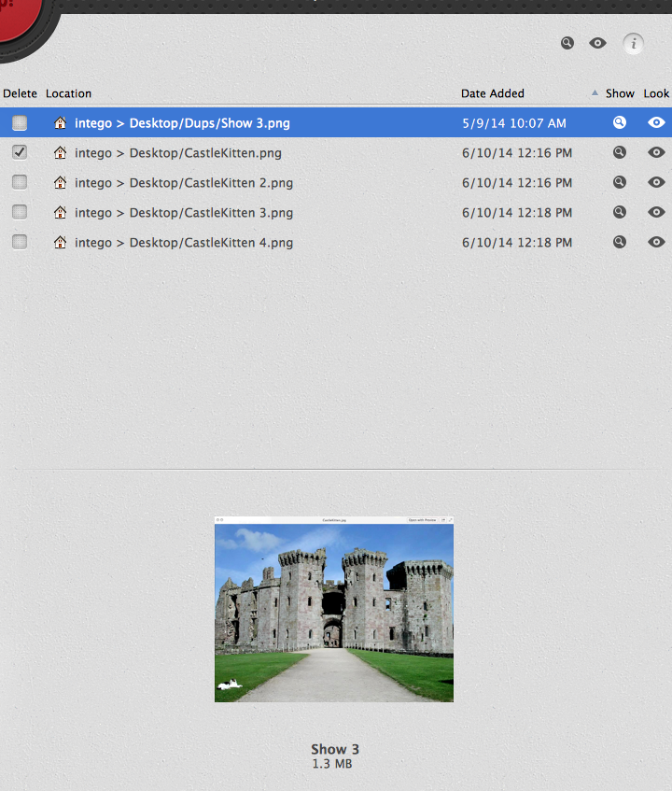672x791 pixels.
Task: Toggle the sort direction triangle indicator
Action: tap(595, 92)
